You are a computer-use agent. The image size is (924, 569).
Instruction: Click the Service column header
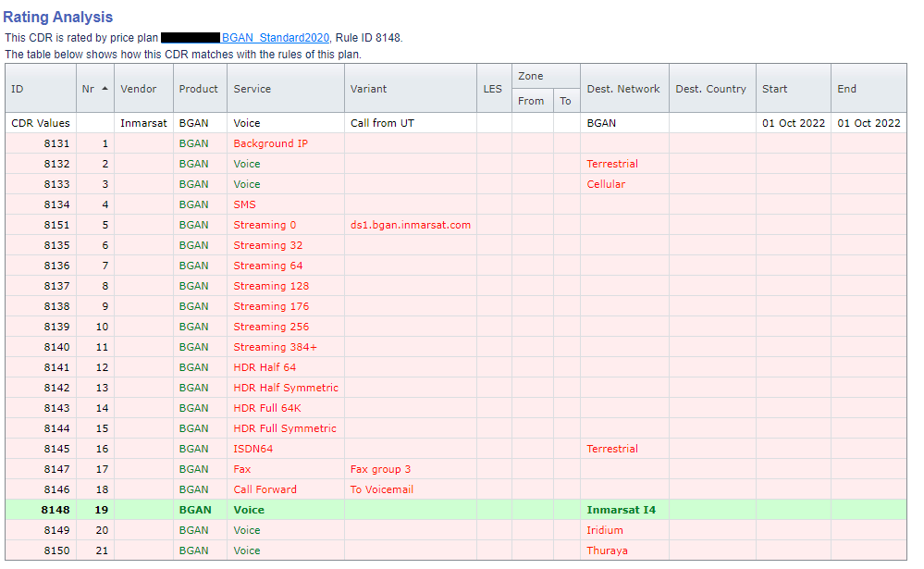(x=253, y=89)
